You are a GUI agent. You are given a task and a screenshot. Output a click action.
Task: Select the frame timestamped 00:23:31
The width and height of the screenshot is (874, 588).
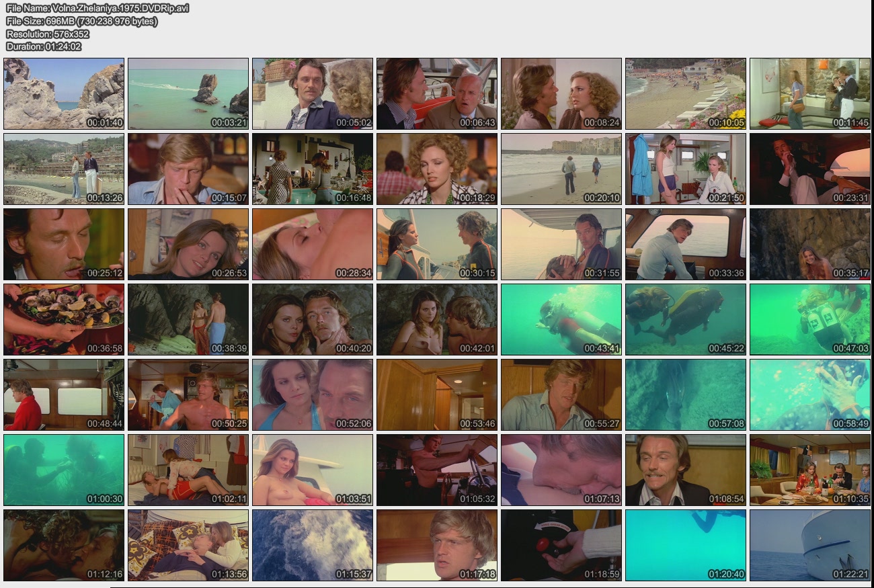[x=810, y=169]
